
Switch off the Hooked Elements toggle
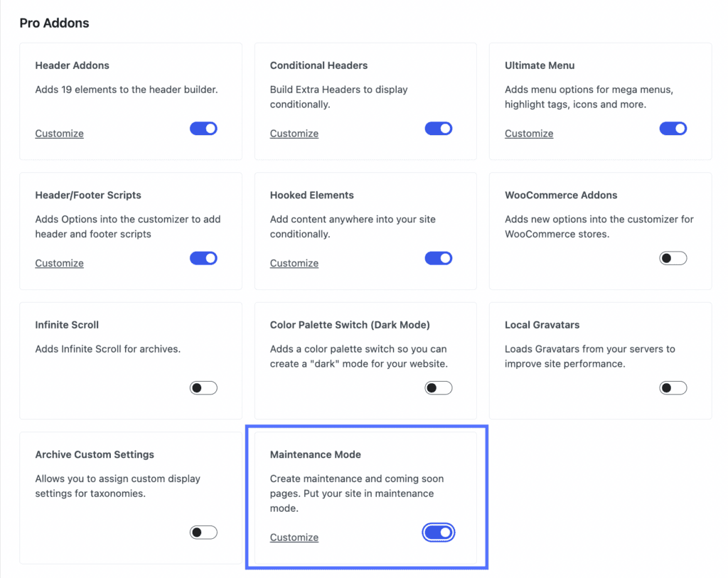[x=438, y=258]
